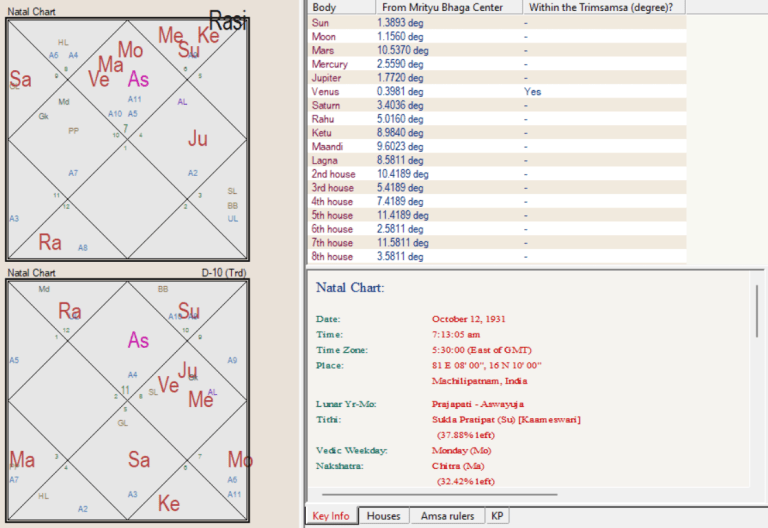The image size is (768, 528).
Task: Click the D-10 (Trd) chart label
Action: (x=224, y=272)
